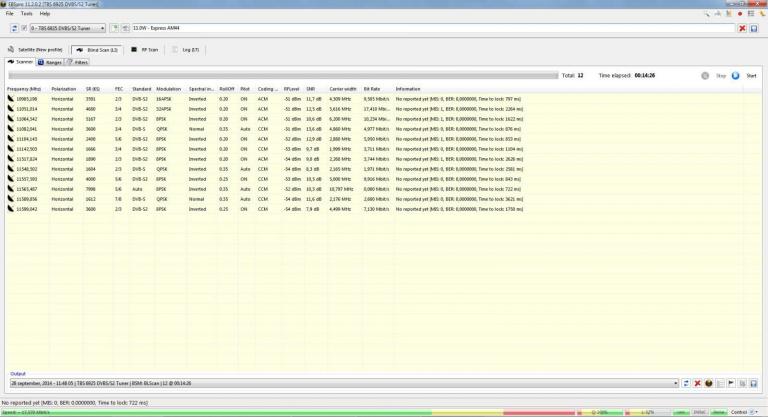Screen dimensions: 768x417
Task: Click the grey Stop scan icon
Action: coord(706,75)
